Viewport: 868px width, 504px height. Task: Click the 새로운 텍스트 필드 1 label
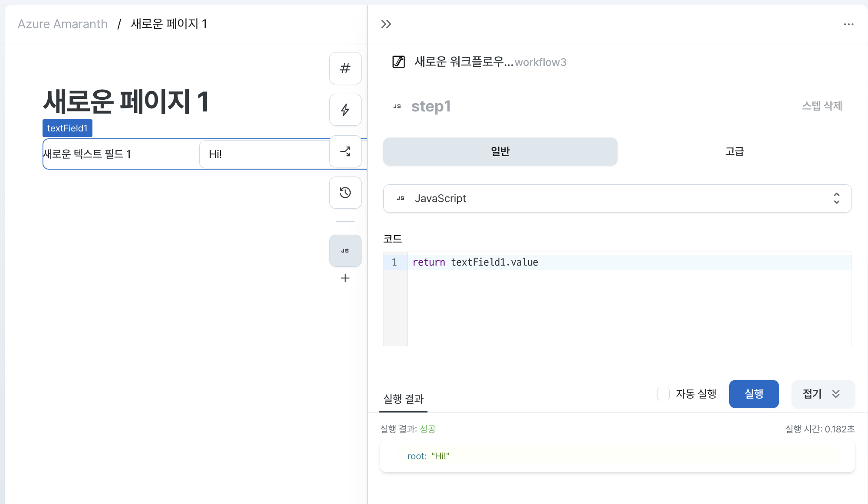tap(87, 154)
